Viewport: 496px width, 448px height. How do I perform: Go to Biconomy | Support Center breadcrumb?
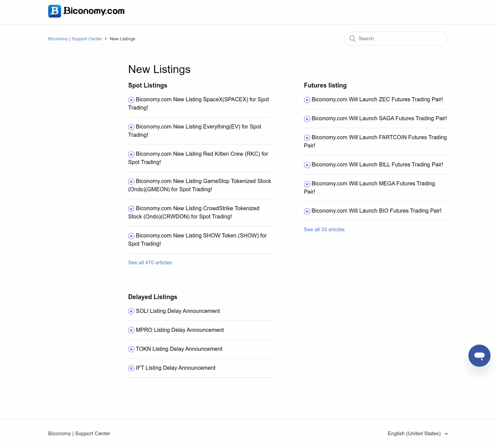75,39
